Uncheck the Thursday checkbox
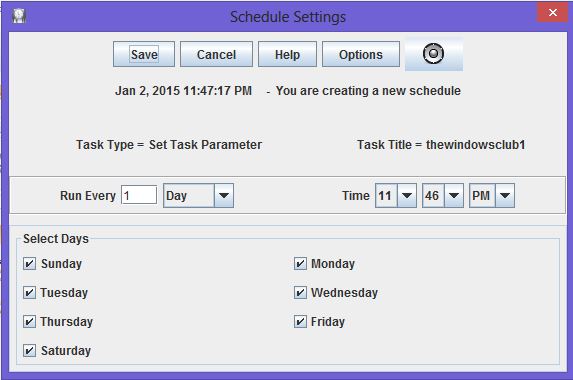 [30, 322]
